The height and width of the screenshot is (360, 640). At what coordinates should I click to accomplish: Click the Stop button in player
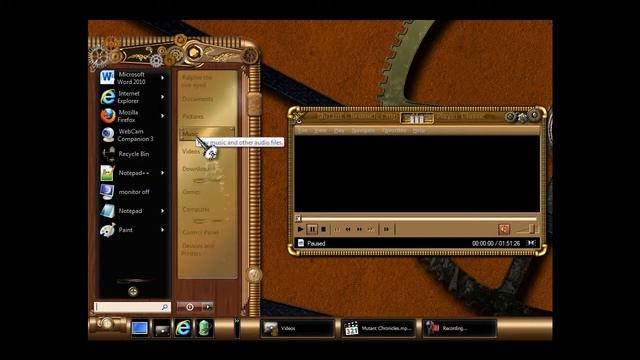[x=323, y=229]
